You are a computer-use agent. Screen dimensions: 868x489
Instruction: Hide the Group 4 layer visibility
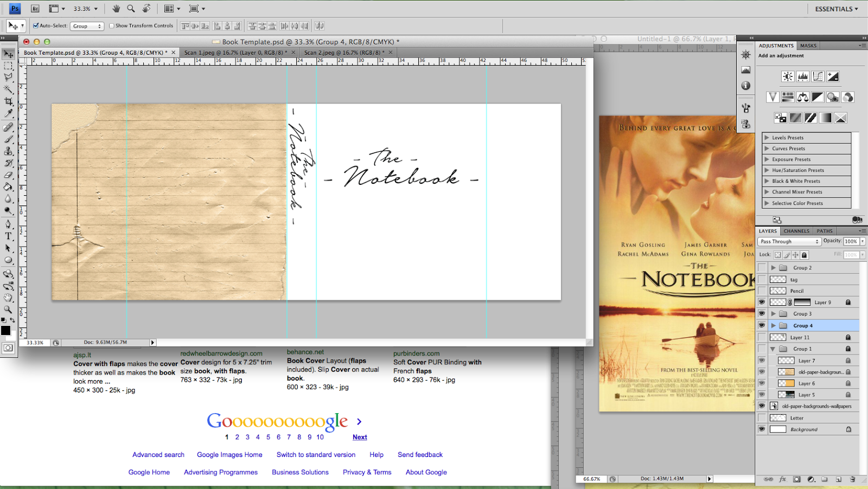pyautogui.click(x=762, y=325)
